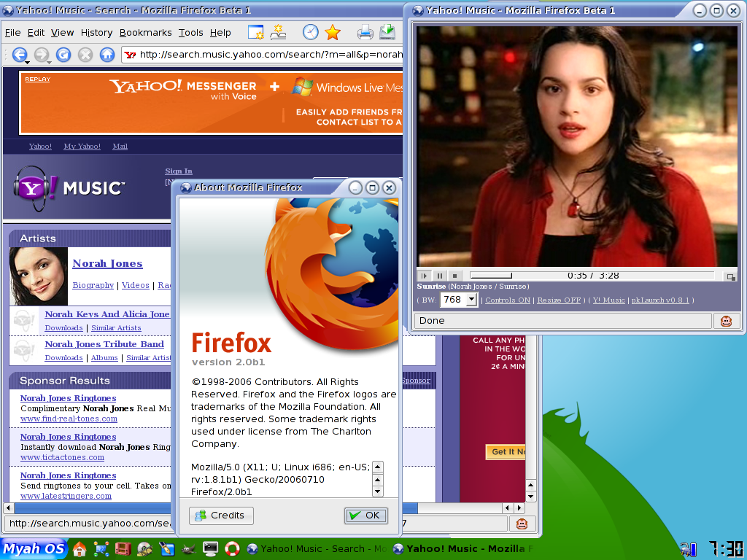Image resolution: width=747 pixels, height=560 pixels.
Task: Confirm the About Mozilla Firefox dialog with OK
Action: click(x=366, y=516)
